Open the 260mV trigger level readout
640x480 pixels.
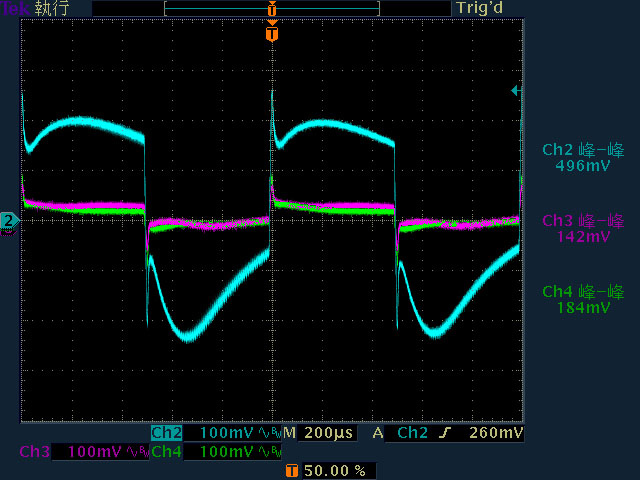(496, 433)
